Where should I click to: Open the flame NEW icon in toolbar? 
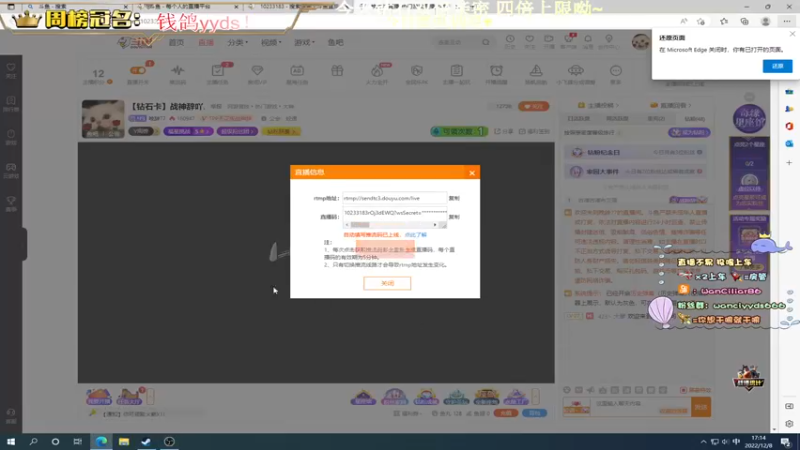tap(377, 73)
